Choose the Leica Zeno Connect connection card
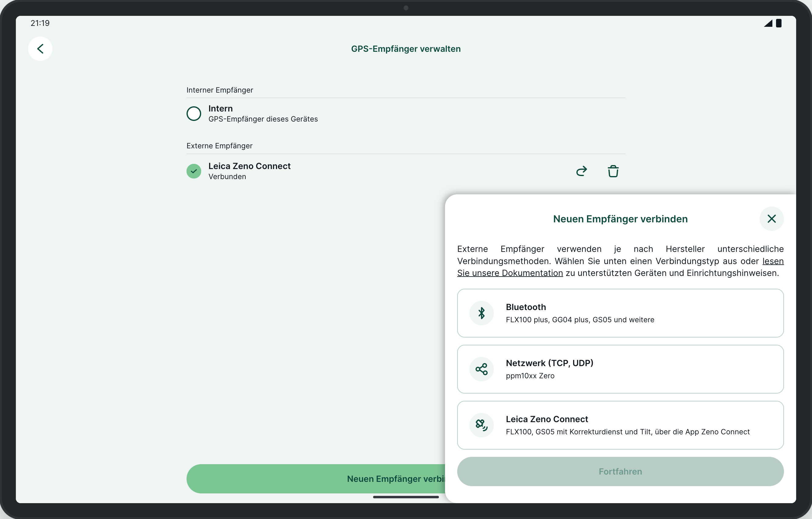The height and width of the screenshot is (519, 812). click(620, 425)
